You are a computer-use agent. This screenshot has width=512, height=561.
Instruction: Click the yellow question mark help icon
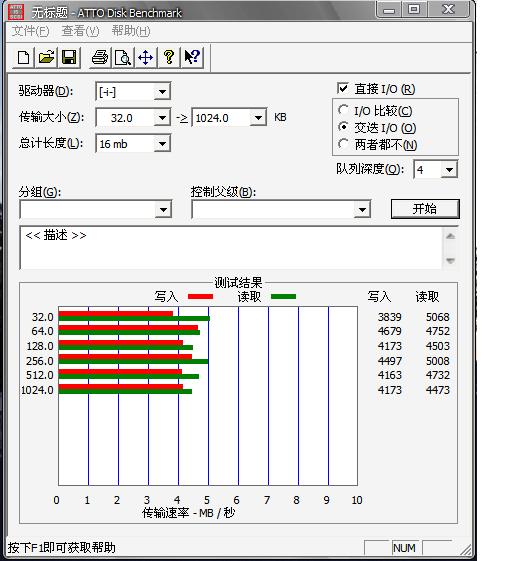169,57
